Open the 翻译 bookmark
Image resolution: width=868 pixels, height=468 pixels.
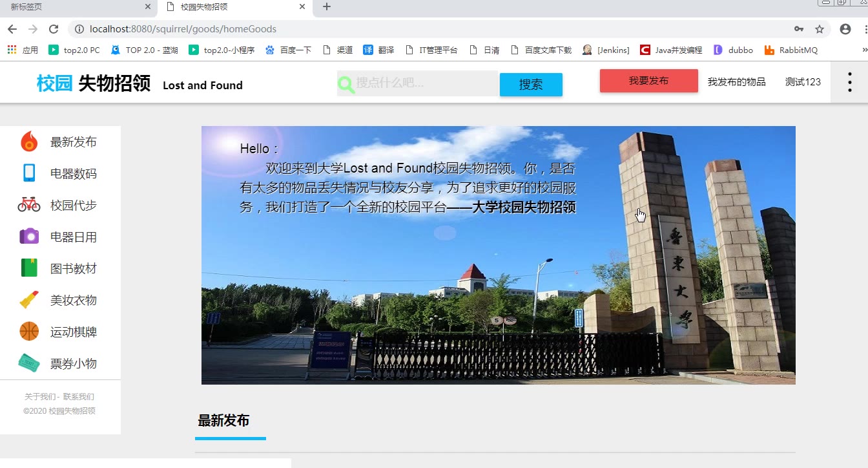coord(378,50)
